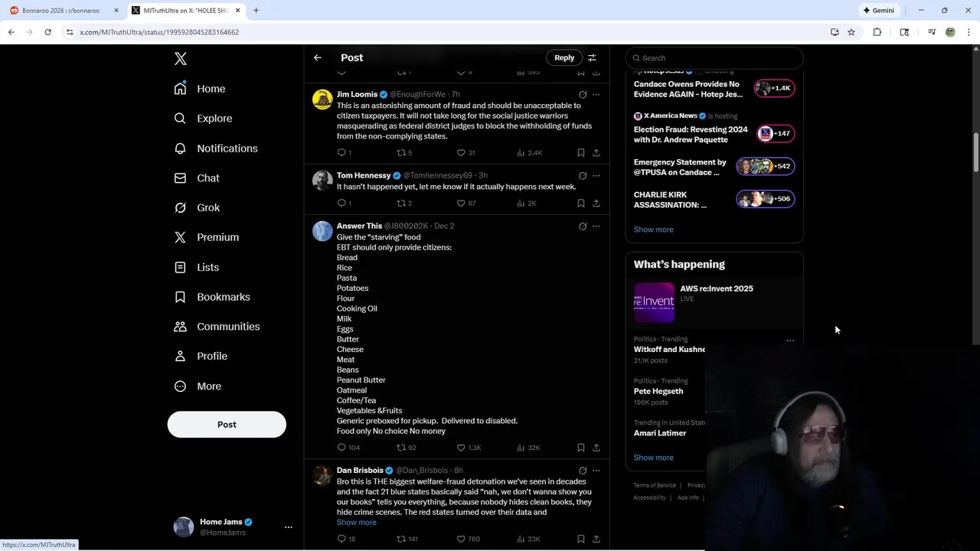Open Grok in sidebar
This screenshot has width=980, height=551.
pos(197,208)
